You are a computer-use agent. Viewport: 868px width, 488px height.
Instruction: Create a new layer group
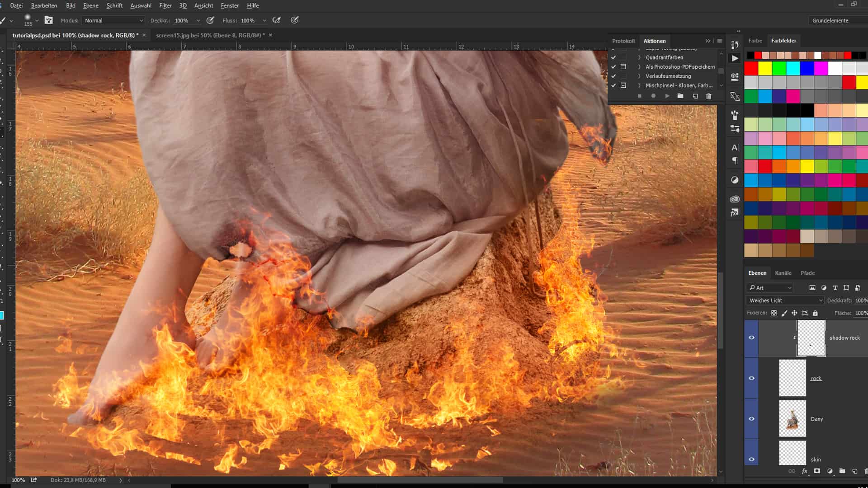(x=842, y=471)
